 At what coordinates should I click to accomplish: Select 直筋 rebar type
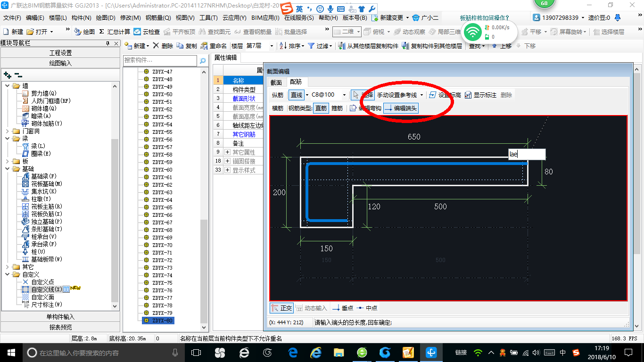(321, 108)
